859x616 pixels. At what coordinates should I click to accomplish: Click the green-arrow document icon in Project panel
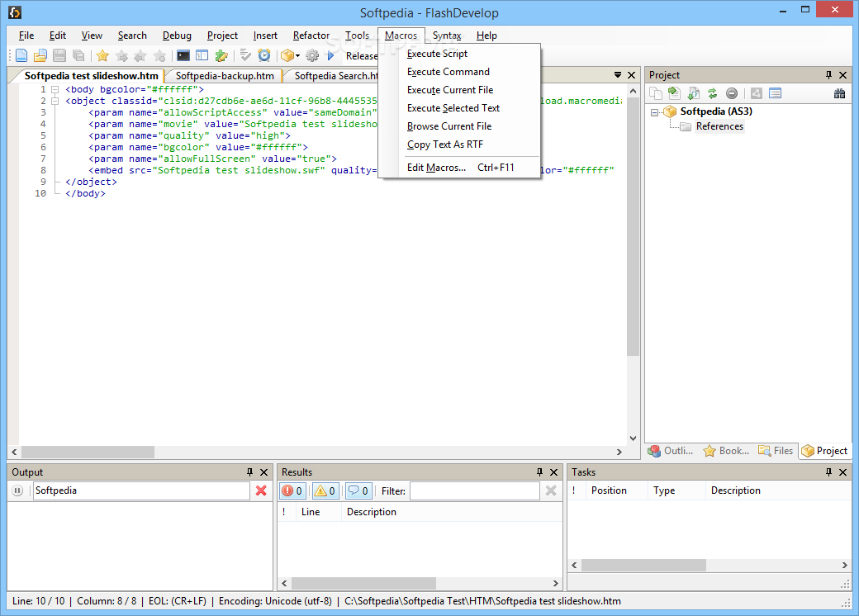point(674,93)
